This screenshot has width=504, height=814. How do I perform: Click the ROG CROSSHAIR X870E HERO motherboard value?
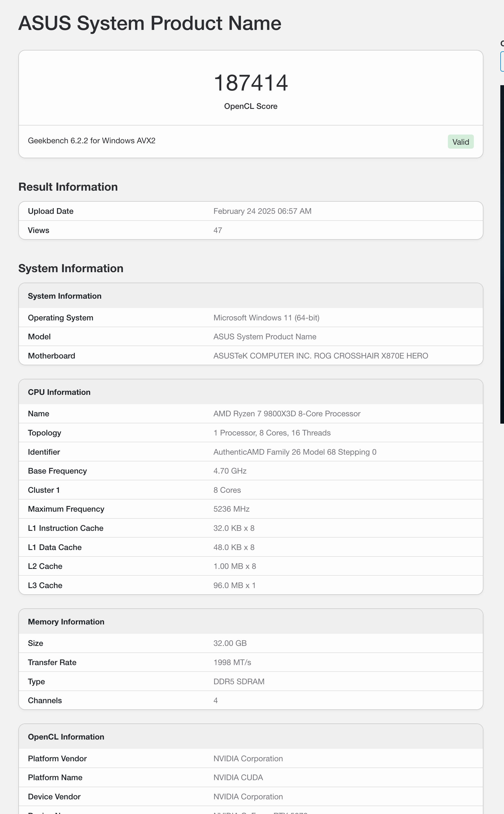(x=321, y=356)
